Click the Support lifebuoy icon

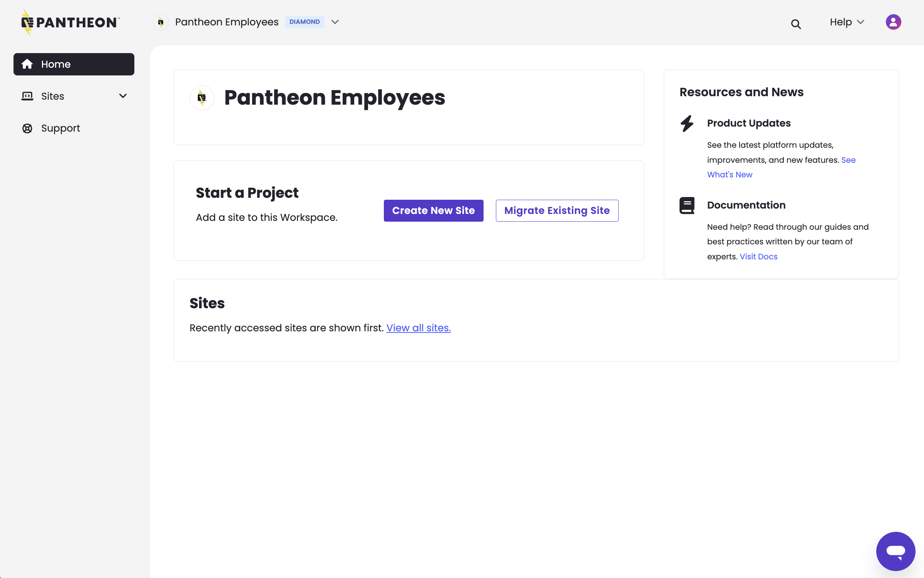tap(27, 128)
